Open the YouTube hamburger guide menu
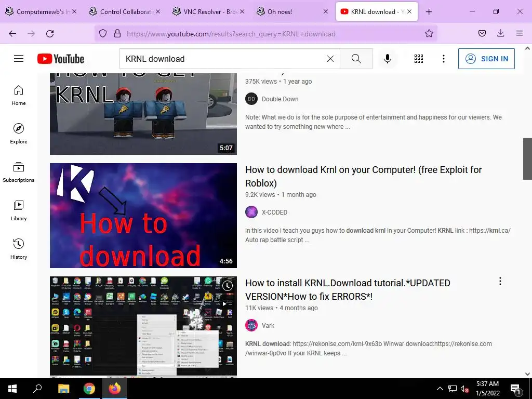 [x=19, y=59]
